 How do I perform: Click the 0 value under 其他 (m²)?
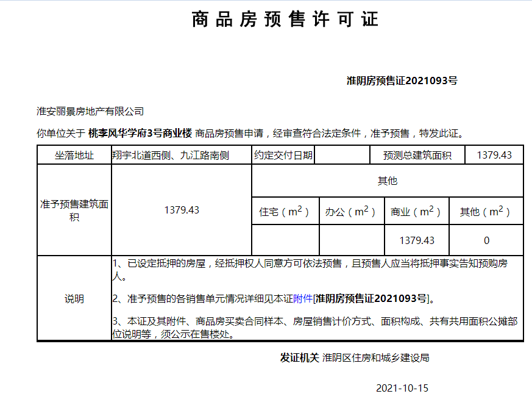tap(486, 240)
